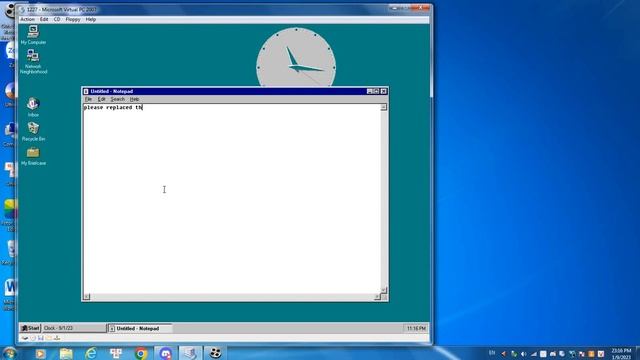Click the analog clock face
The width and height of the screenshot is (640, 360).
pos(296,58)
